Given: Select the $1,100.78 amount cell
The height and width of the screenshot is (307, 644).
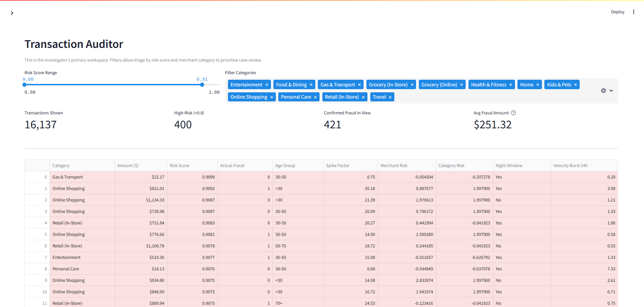Looking at the screenshot, I should [141, 246].
